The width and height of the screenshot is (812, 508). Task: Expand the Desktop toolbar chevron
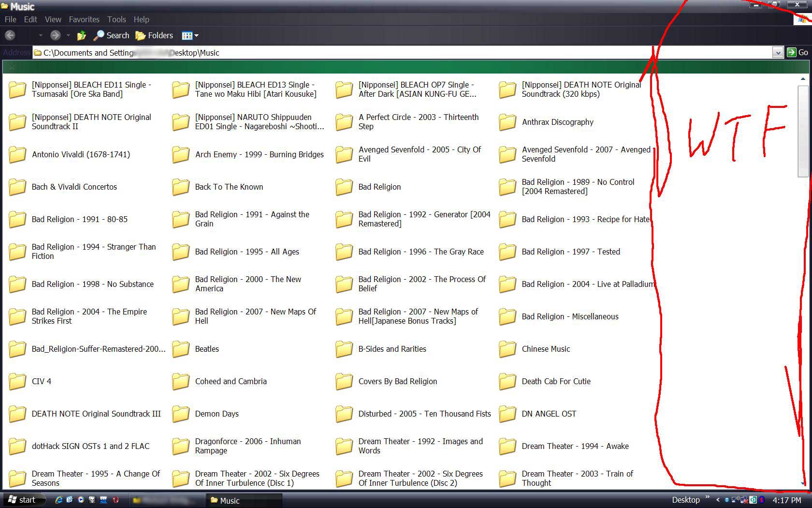pos(708,497)
